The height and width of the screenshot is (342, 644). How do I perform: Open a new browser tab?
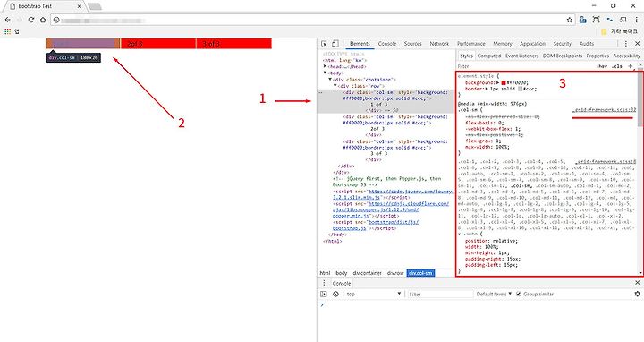[x=95, y=6]
